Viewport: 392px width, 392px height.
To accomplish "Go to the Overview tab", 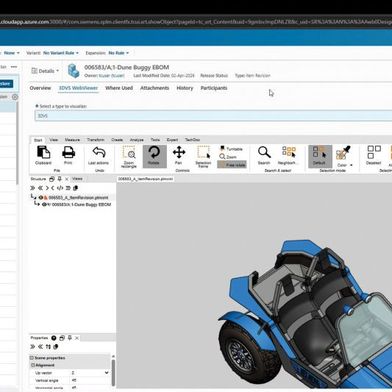I will click(x=40, y=88).
